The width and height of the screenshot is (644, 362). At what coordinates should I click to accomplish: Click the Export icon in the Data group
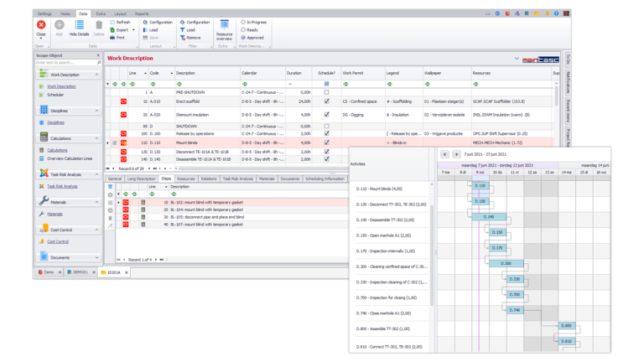point(112,30)
